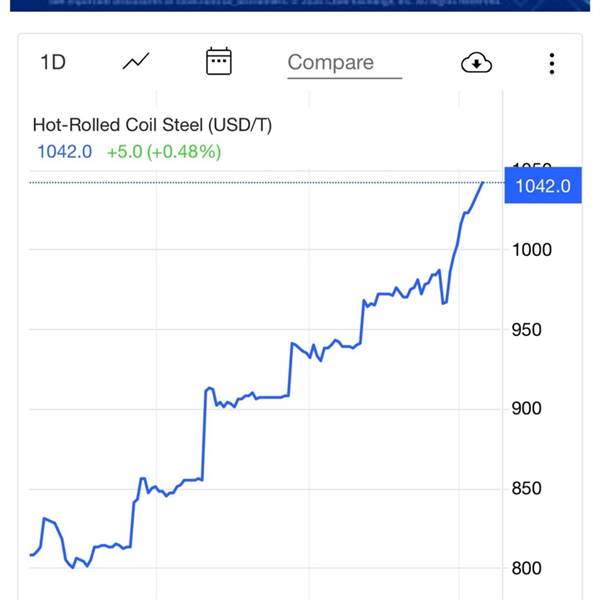Image resolution: width=600 pixels, height=600 pixels.
Task: Click the 850 axis label
Action: pos(527,489)
